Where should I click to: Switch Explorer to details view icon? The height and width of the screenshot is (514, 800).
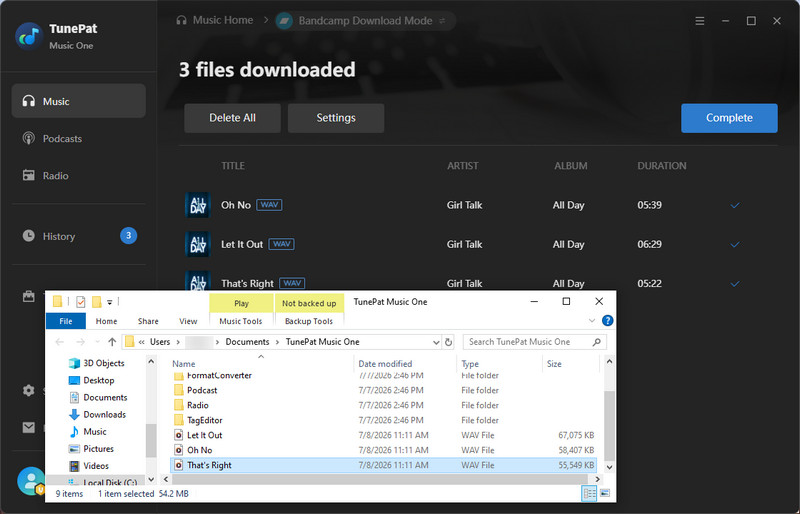pos(589,494)
